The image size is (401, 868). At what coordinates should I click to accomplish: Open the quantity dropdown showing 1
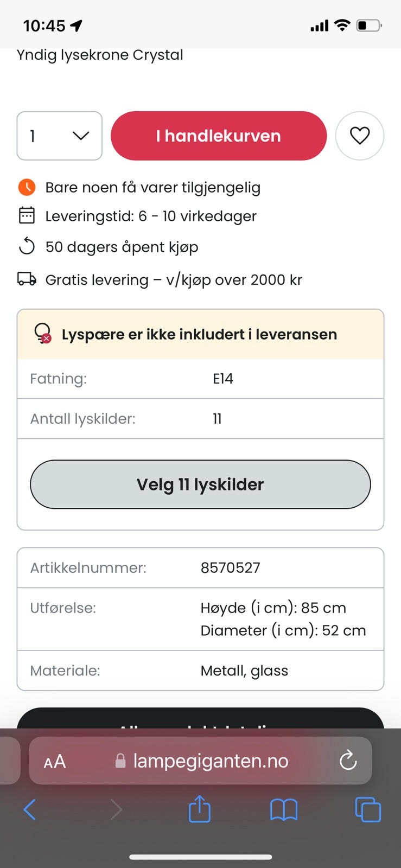click(60, 136)
